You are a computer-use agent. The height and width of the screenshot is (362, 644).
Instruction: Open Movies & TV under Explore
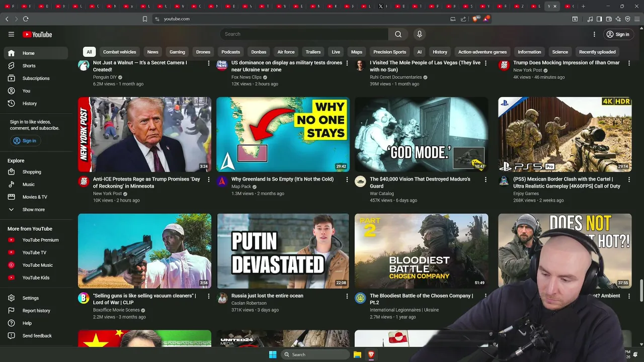pos(35,197)
